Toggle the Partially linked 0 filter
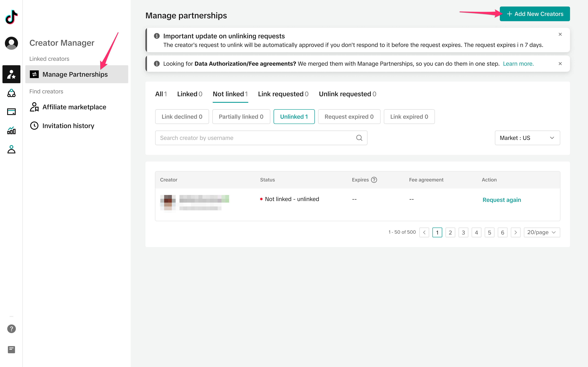The image size is (588, 367). coord(241,117)
